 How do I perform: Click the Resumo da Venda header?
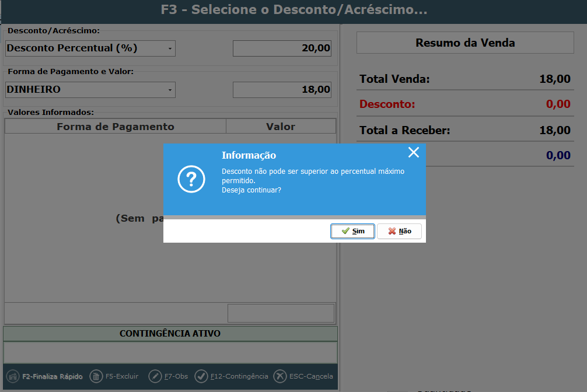[x=465, y=43]
